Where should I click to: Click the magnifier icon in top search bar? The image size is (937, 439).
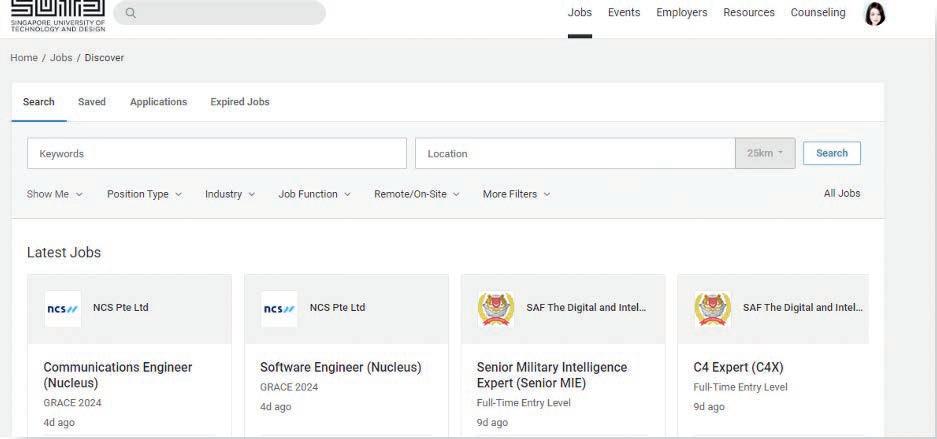click(130, 13)
